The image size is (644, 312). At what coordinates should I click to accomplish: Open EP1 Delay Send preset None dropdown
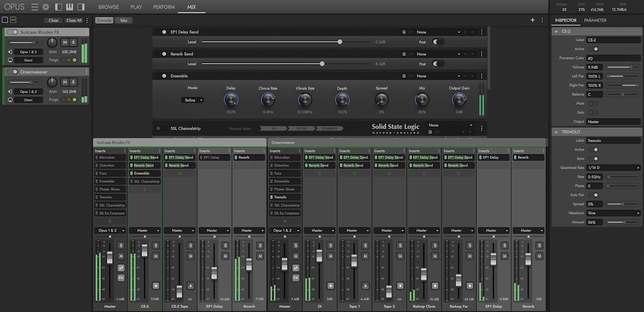point(438,32)
